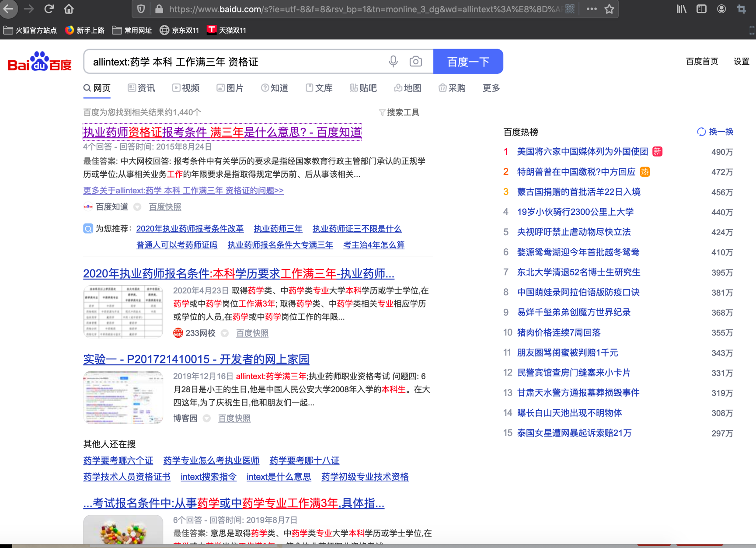This screenshot has height=548, width=756.
Task: Click the Baidu logo
Action: [40, 62]
